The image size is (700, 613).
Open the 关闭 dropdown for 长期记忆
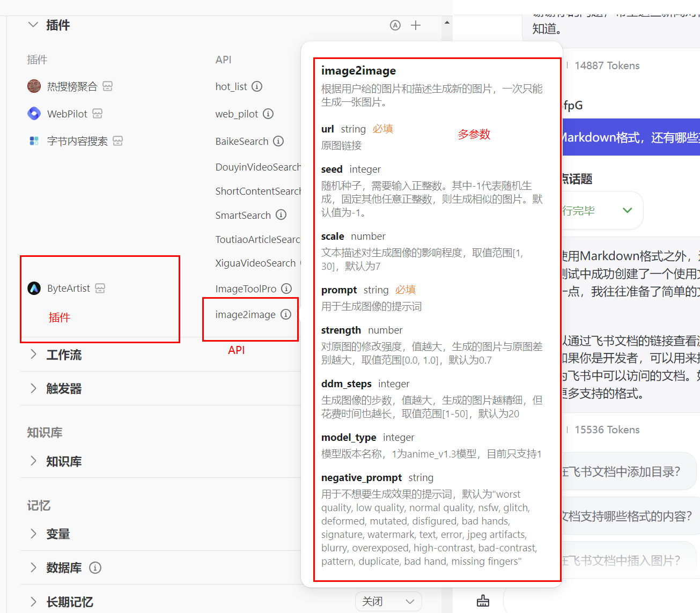(x=388, y=602)
